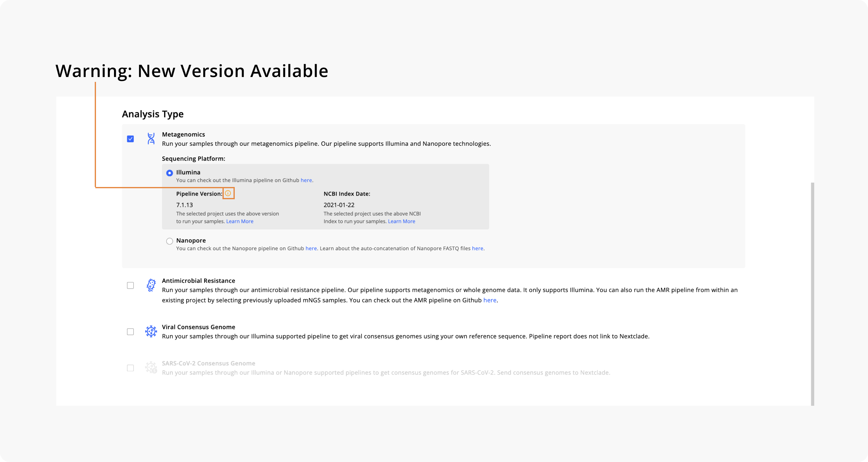Click the 'Viral Consensus Genome' title text
This screenshot has height=462, width=868.
(198, 327)
